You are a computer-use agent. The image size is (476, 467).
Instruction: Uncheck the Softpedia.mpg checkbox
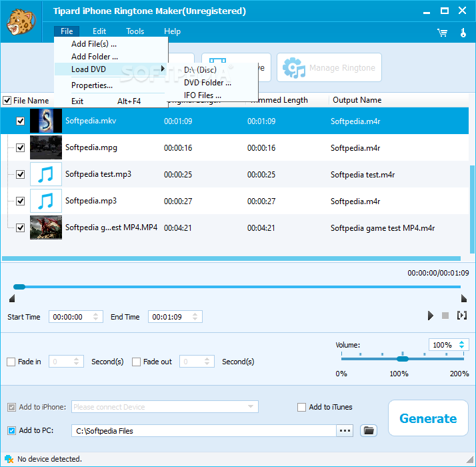21,147
